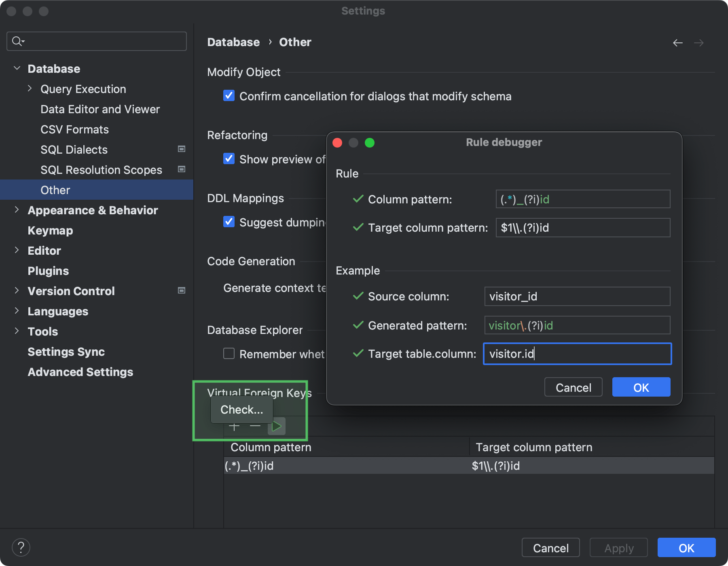The image size is (728, 566).
Task: Add a new virtual foreign key rule
Action: [234, 426]
